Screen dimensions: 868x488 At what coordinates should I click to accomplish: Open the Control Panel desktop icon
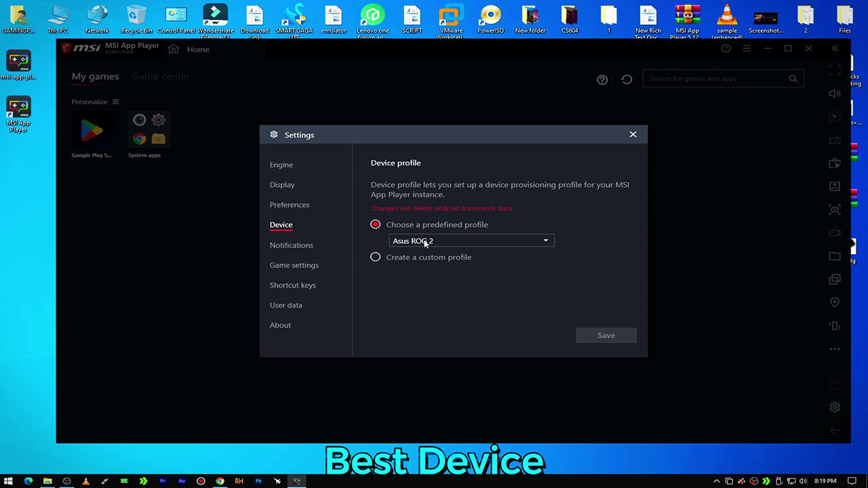[176, 18]
